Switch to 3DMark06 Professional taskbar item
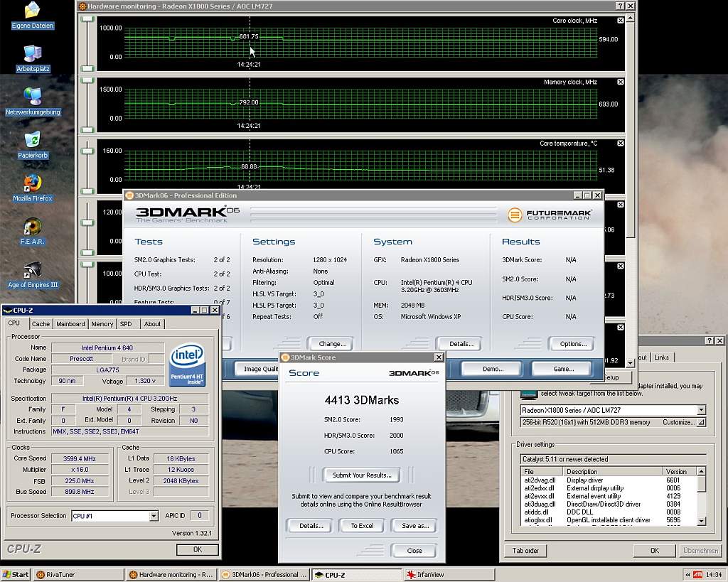 [264, 575]
